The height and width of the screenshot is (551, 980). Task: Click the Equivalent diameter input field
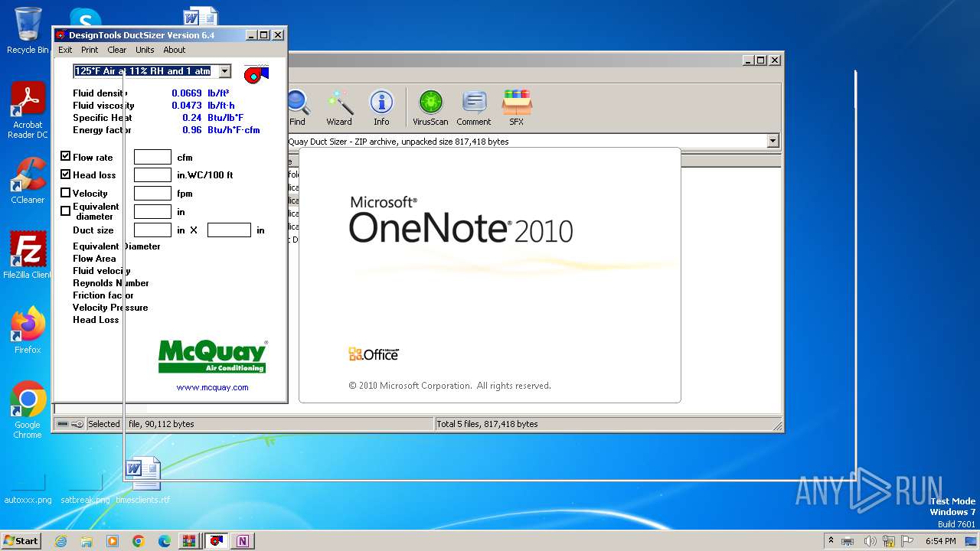tap(152, 212)
